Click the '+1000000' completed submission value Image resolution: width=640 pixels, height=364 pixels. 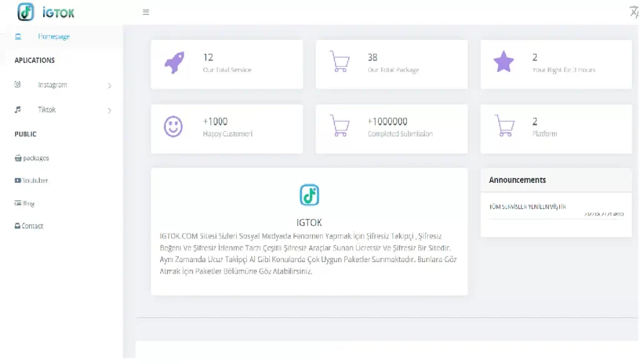coord(387,122)
